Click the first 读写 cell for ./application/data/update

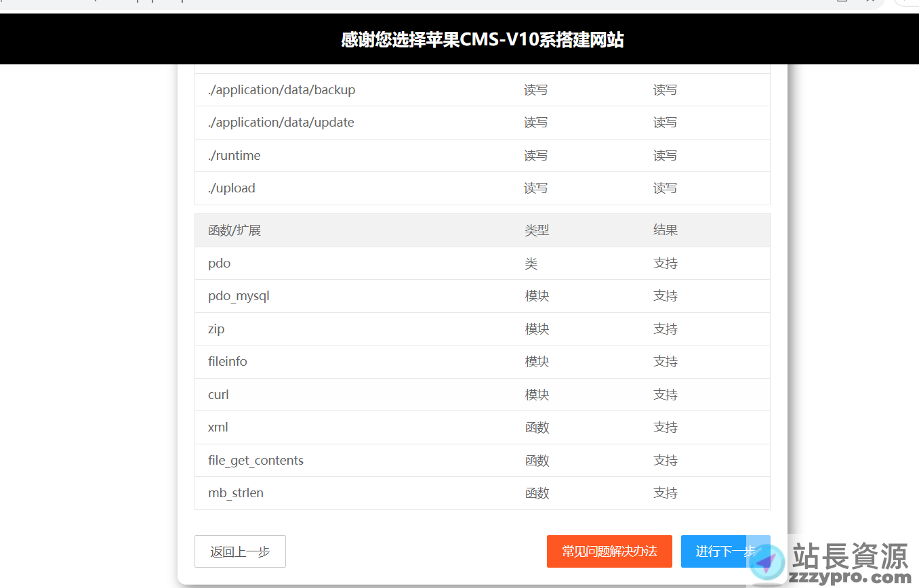pyautogui.click(x=535, y=123)
